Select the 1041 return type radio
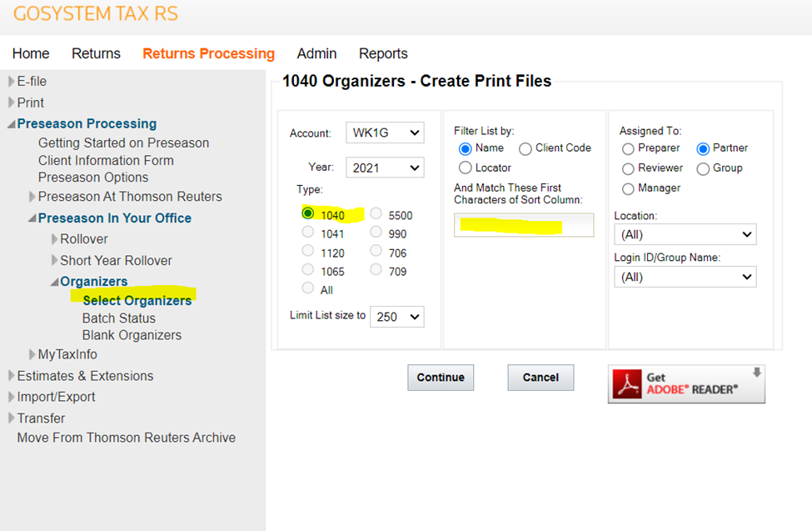Viewport: 812px width, 531px height. click(307, 231)
